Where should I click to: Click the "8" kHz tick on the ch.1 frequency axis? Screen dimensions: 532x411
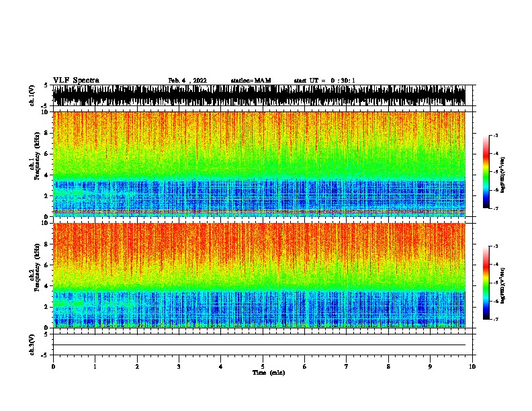47,133
